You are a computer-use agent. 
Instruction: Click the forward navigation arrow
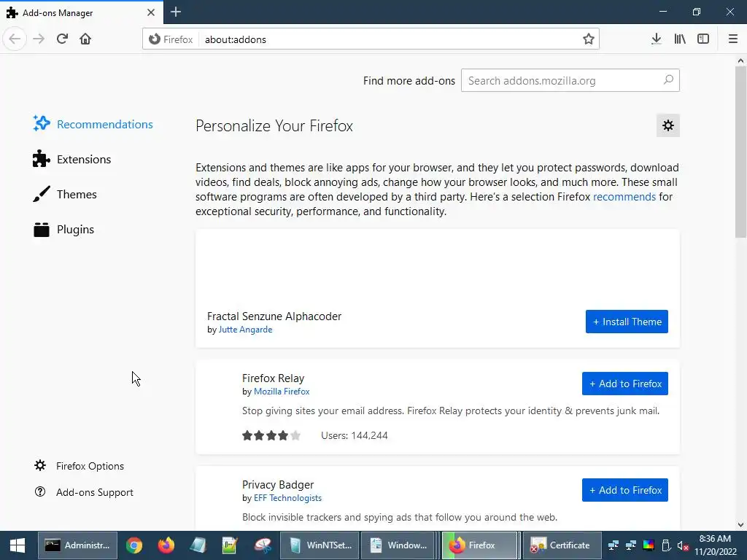coord(39,39)
